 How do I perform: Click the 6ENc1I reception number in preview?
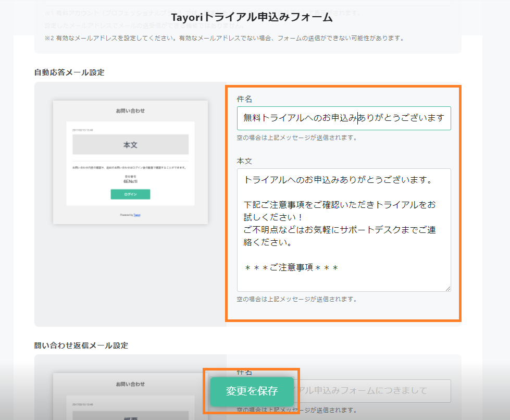click(x=130, y=181)
